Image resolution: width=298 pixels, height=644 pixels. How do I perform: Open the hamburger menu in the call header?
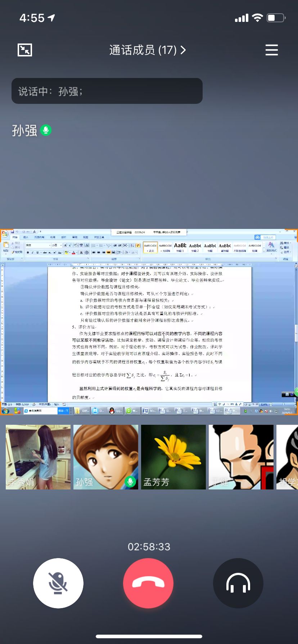[271, 50]
